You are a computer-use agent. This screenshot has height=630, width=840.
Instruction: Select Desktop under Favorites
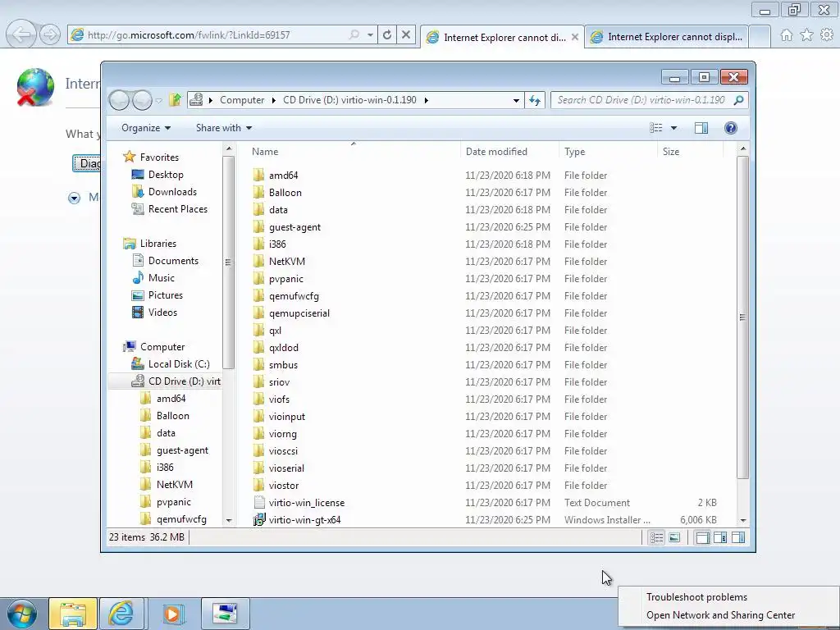166,175
